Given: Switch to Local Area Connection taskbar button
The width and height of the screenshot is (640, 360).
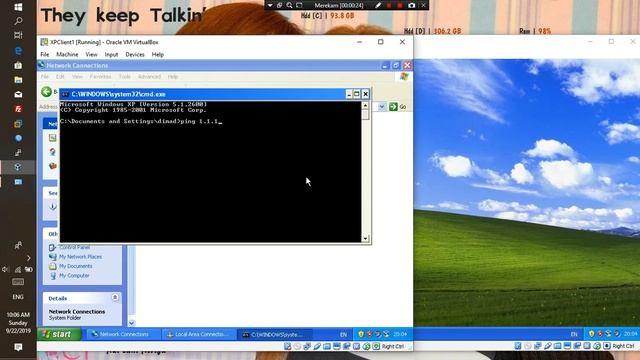Looking at the screenshot, I should pos(198,334).
